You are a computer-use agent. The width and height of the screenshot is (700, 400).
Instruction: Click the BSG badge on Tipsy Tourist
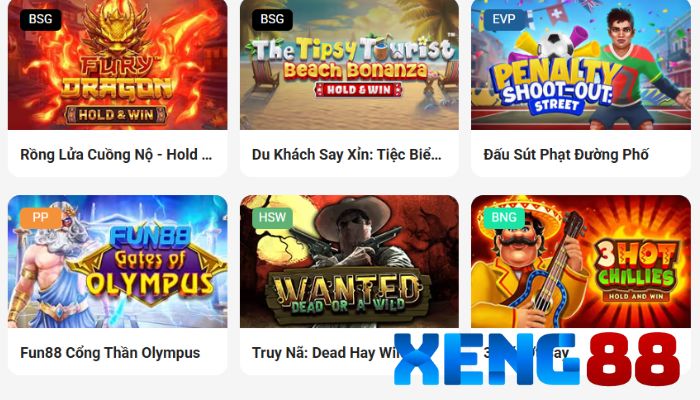pos(272,19)
